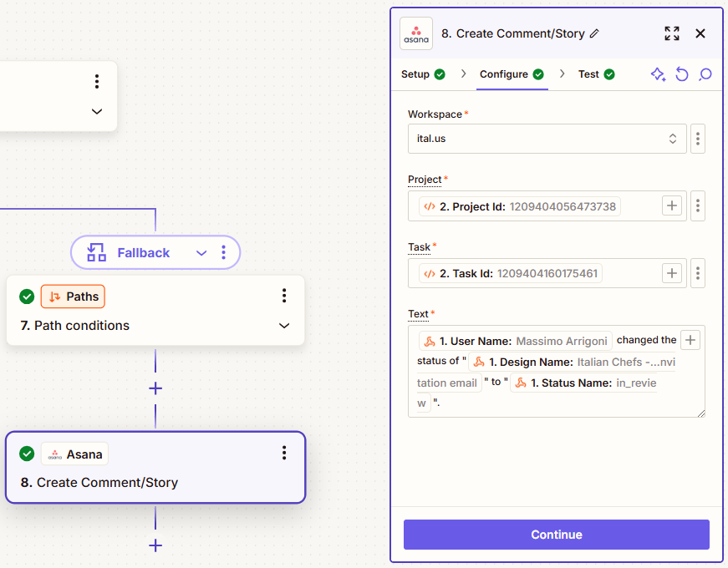Open the comment bubble icon
Image resolution: width=728 pixels, height=568 pixels.
(705, 74)
